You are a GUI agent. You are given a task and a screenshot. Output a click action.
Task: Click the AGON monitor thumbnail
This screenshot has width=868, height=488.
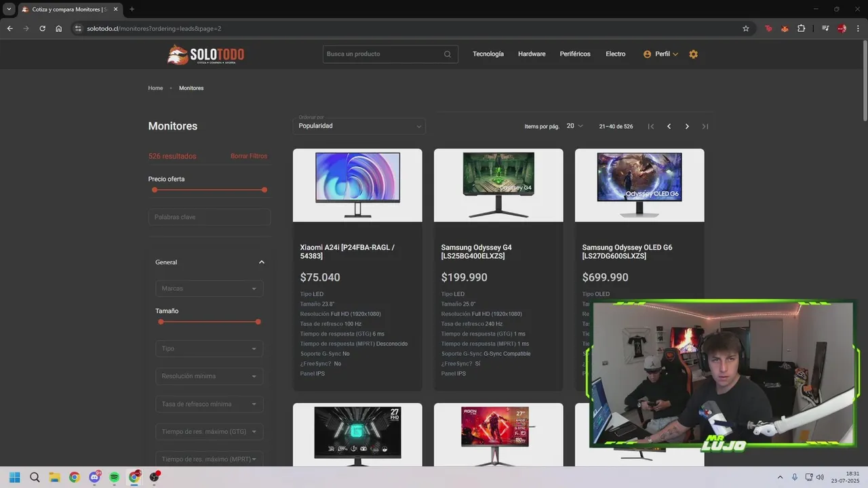click(498, 435)
